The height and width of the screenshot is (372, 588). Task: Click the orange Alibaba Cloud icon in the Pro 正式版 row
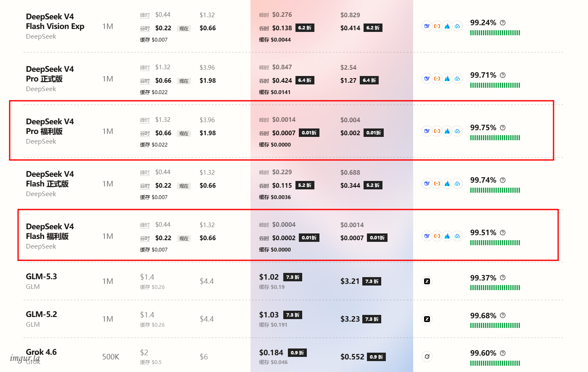(x=437, y=79)
